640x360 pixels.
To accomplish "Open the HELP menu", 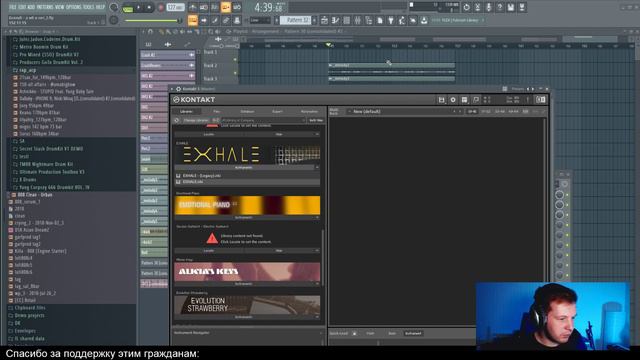I will click(x=100, y=7).
